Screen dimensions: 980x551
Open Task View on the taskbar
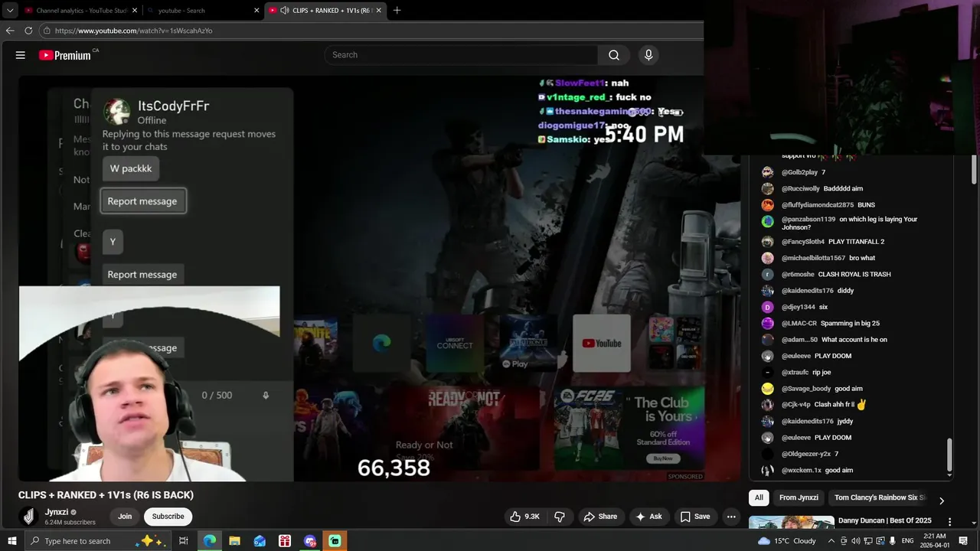pos(184,541)
